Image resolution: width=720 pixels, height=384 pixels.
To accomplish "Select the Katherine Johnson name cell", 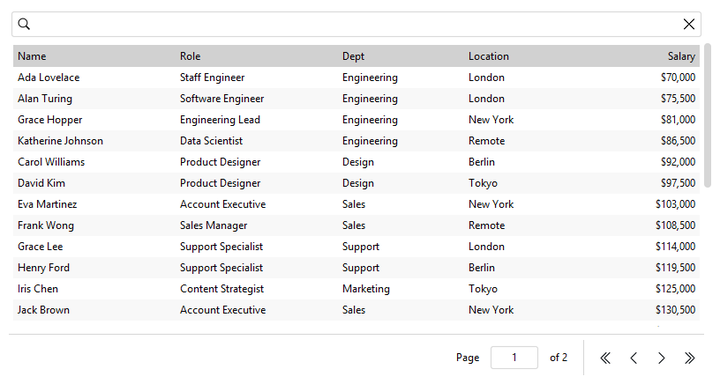I will click(x=94, y=141).
